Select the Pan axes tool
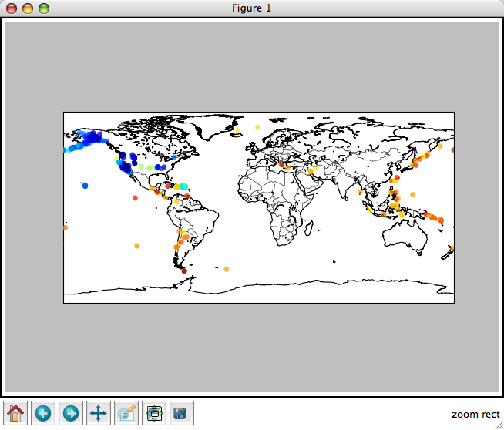This screenshot has height=430, width=504. [x=99, y=413]
